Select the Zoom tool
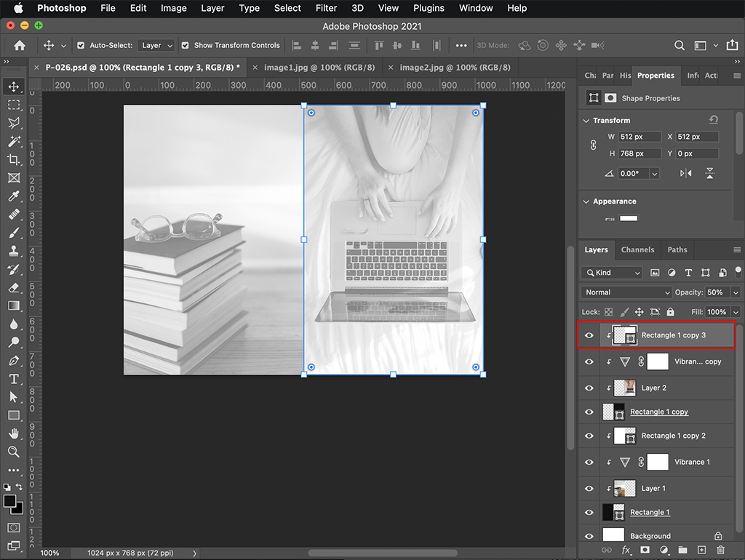 (x=14, y=452)
